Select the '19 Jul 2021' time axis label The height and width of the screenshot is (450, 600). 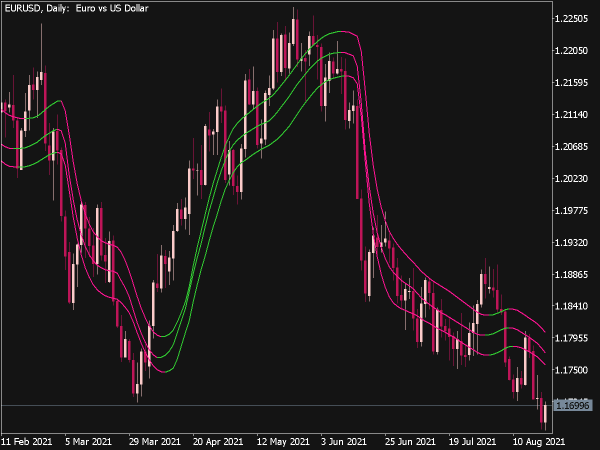pyautogui.click(x=474, y=442)
